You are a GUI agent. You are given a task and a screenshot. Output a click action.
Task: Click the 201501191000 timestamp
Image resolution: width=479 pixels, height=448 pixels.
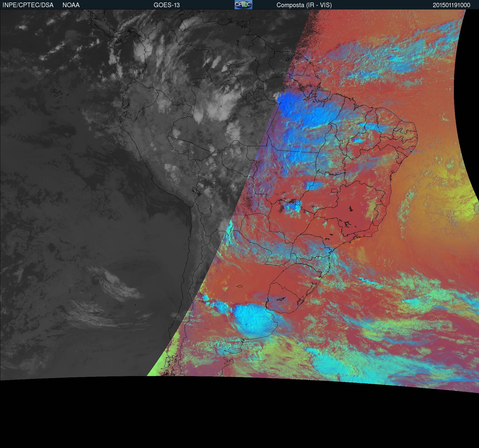[x=452, y=5]
